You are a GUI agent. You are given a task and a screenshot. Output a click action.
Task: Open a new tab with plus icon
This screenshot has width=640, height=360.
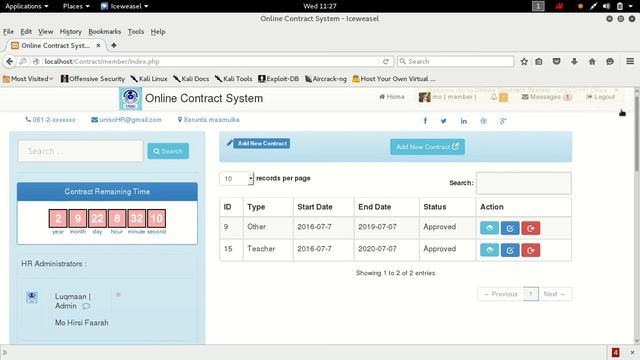coord(114,45)
